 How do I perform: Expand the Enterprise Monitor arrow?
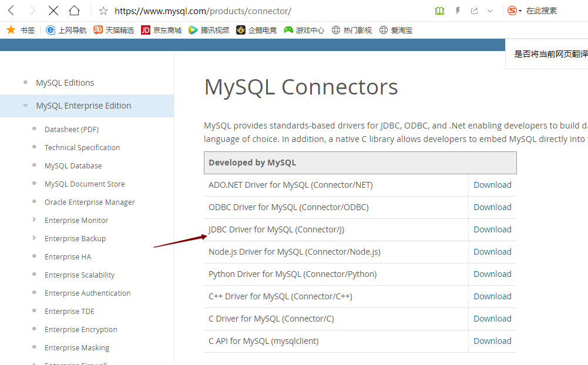pyautogui.click(x=34, y=219)
